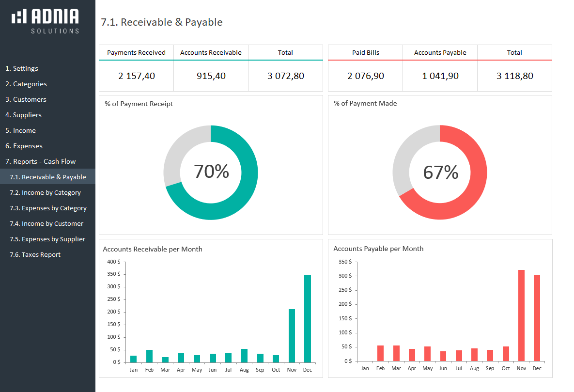Click the Payments Received value 2 157,40
Image resolution: width=574 pixels, height=392 pixels.
click(x=137, y=76)
